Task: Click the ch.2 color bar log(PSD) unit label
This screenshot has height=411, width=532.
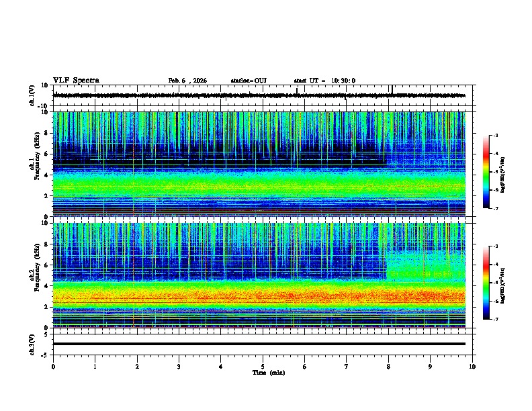Action: (502, 285)
